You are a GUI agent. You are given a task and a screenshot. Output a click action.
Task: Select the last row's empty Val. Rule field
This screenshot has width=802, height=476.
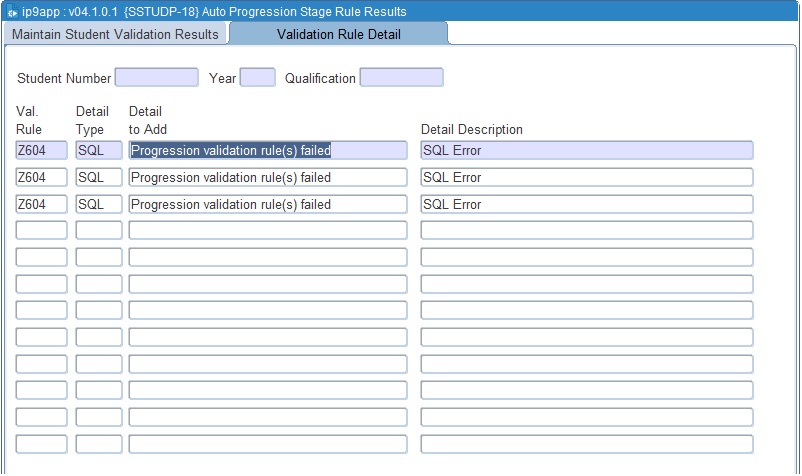point(42,444)
